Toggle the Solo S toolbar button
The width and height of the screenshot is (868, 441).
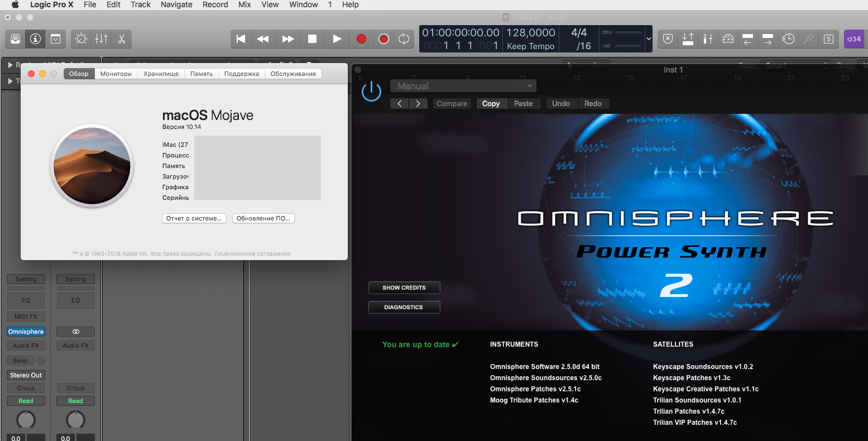click(828, 39)
